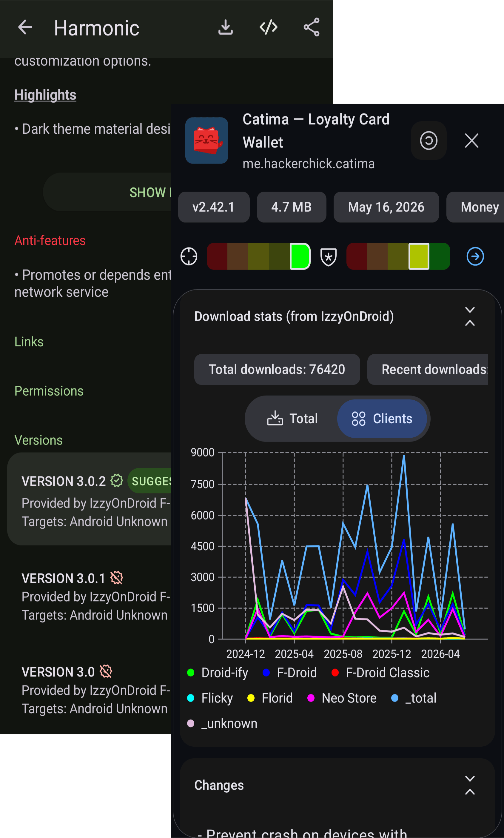Open Catima app icon thumbnail
Image resolution: width=504 pixels, height=838 pixels.
pyautogui.click(x=206, y=140)
